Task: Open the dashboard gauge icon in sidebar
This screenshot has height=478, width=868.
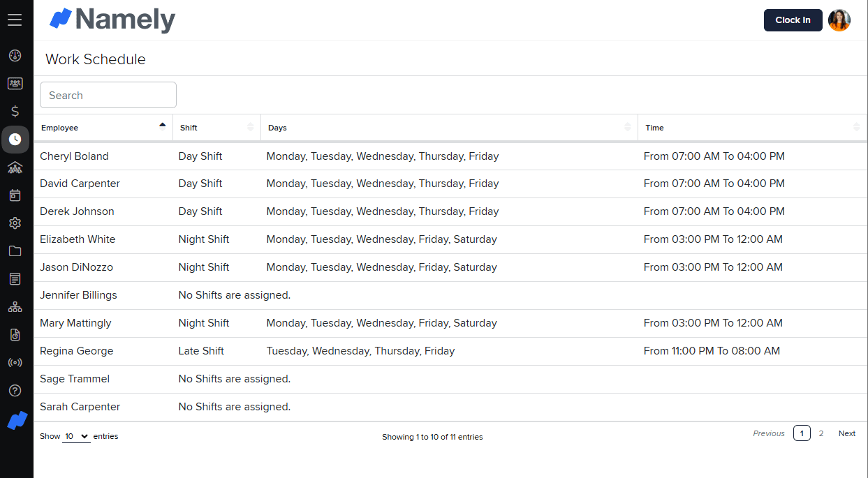Action: point(15,56)
